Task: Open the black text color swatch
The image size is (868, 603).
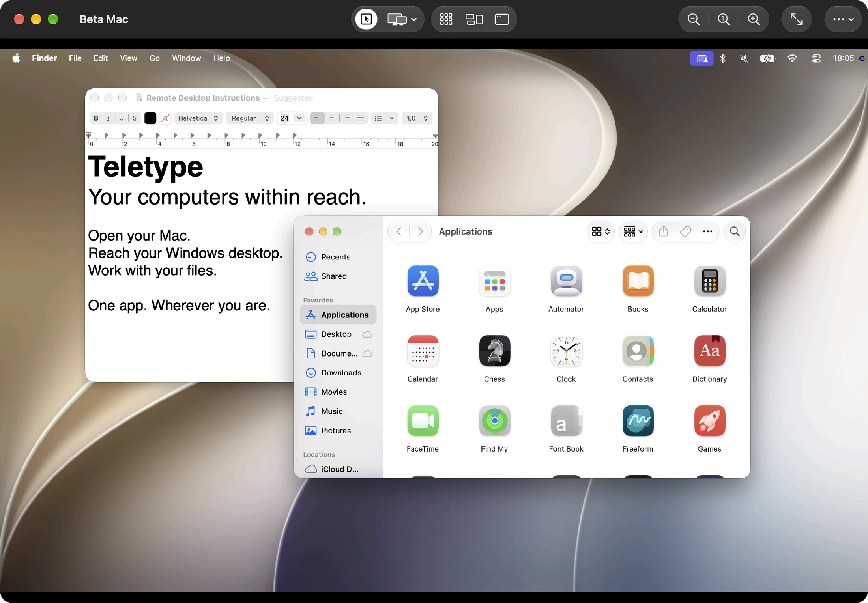Action: 150,118
